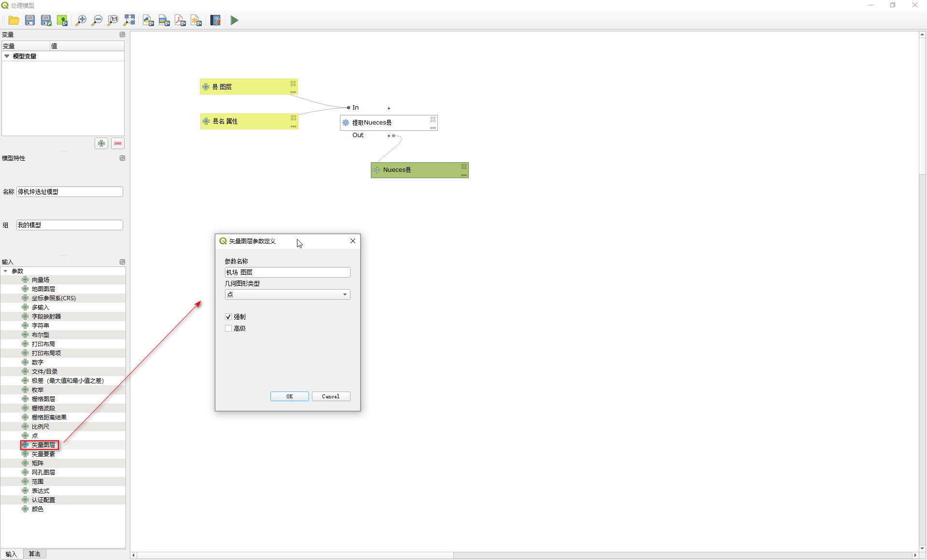Enable the 高级 checkbox
Viewport: 927px width, 560px height.
pos(228,328)
